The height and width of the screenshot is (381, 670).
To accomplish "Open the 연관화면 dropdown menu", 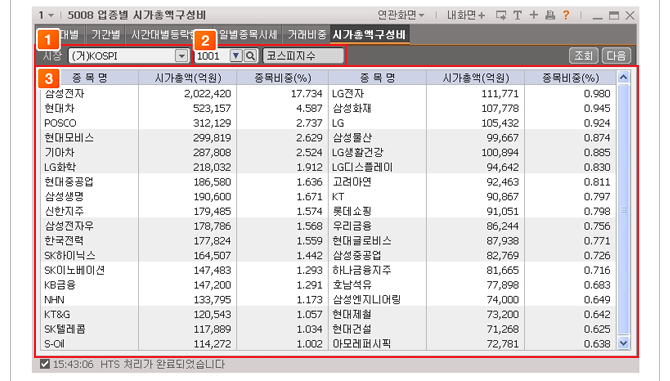I will point(400,15).
